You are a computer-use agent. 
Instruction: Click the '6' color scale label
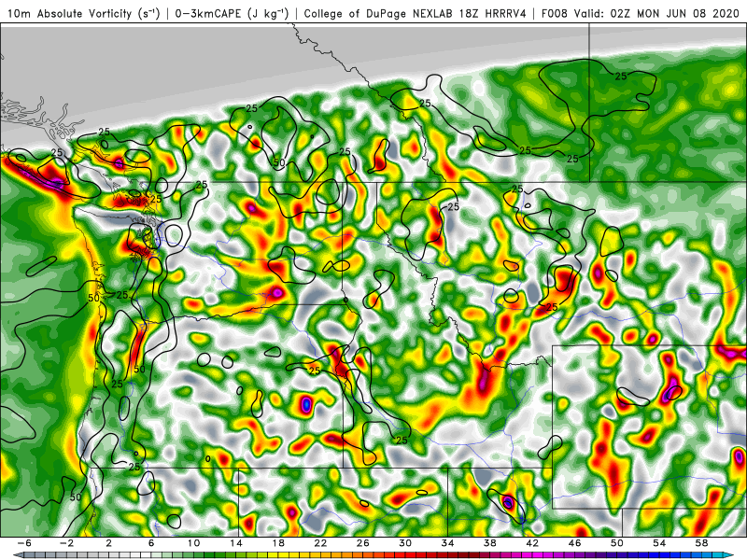pyautogui.click(x=151, y=543)
